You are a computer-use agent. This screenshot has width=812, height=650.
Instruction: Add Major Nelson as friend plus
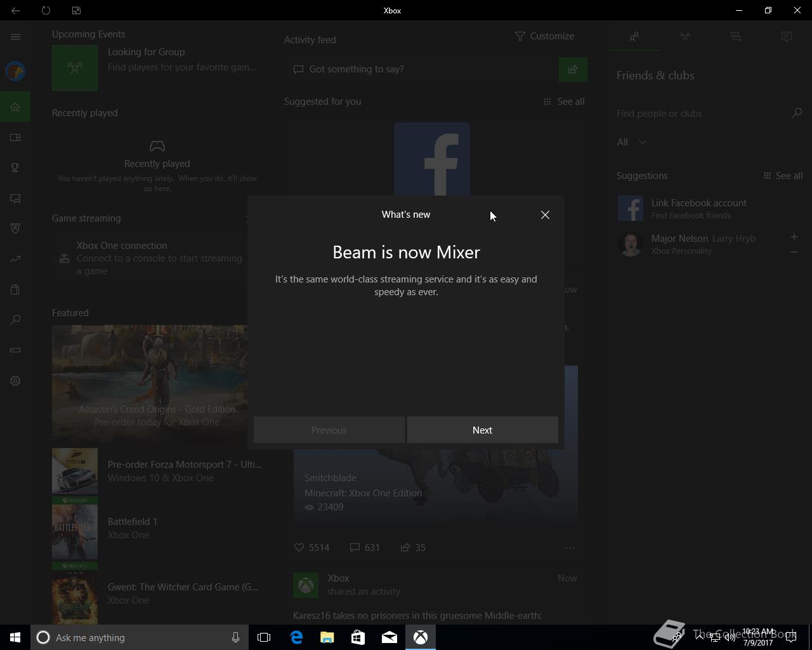[794, 237]
